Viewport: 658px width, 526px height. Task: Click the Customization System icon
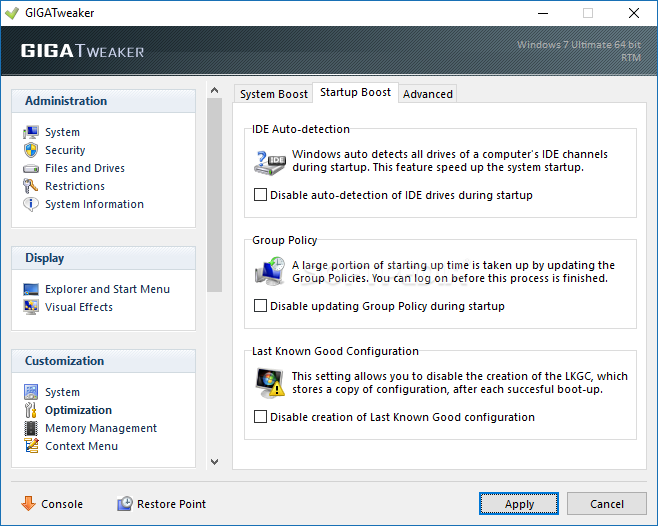[x=31, y=392]
